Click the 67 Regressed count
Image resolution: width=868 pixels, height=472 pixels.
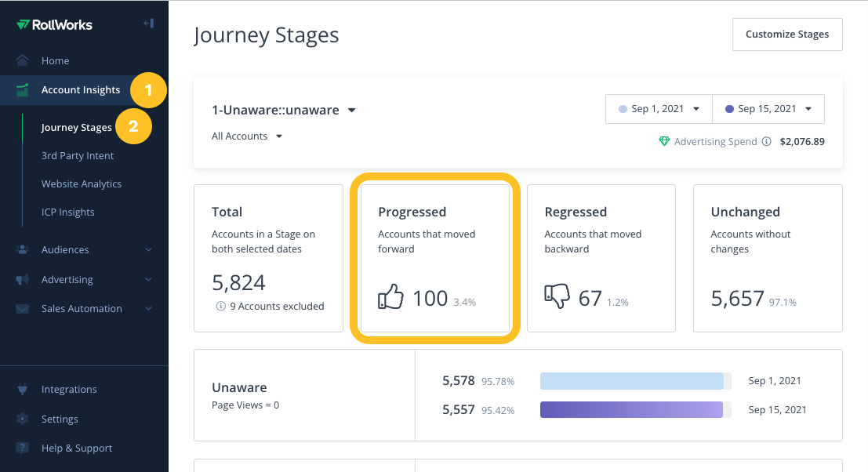590,298
